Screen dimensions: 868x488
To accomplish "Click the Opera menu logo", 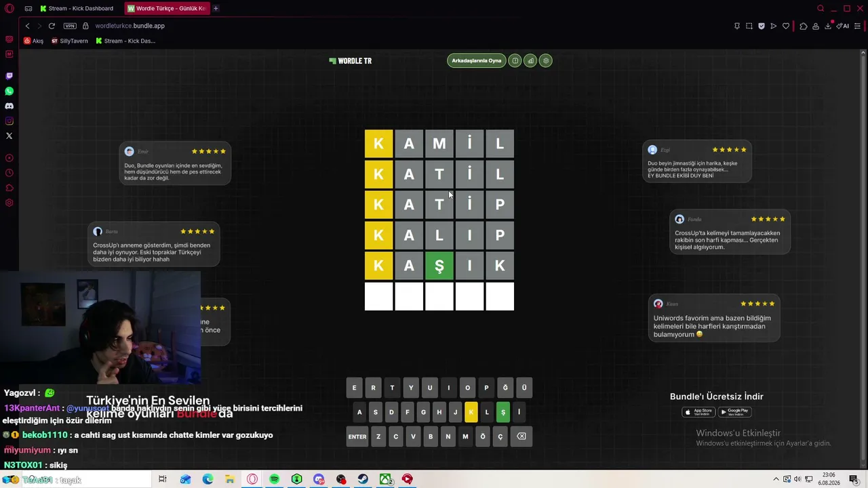I will [x=9, y=8].
